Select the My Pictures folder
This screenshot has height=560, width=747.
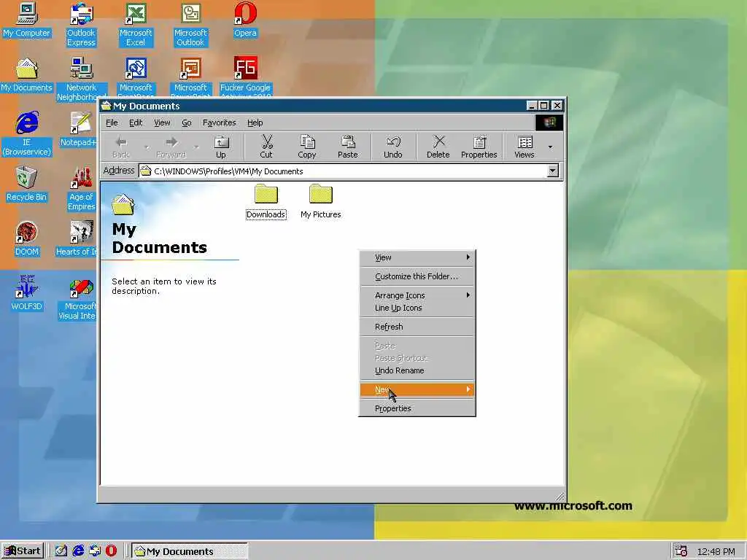(321, 202)
